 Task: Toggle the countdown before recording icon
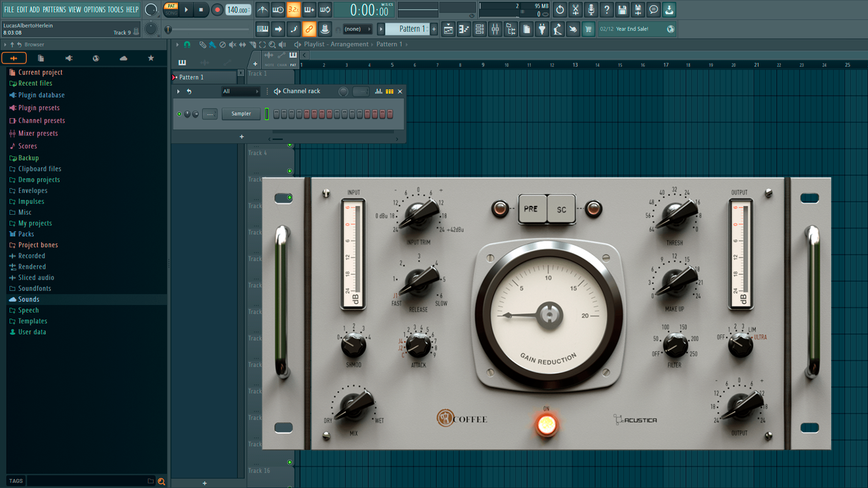pos(294,10)
